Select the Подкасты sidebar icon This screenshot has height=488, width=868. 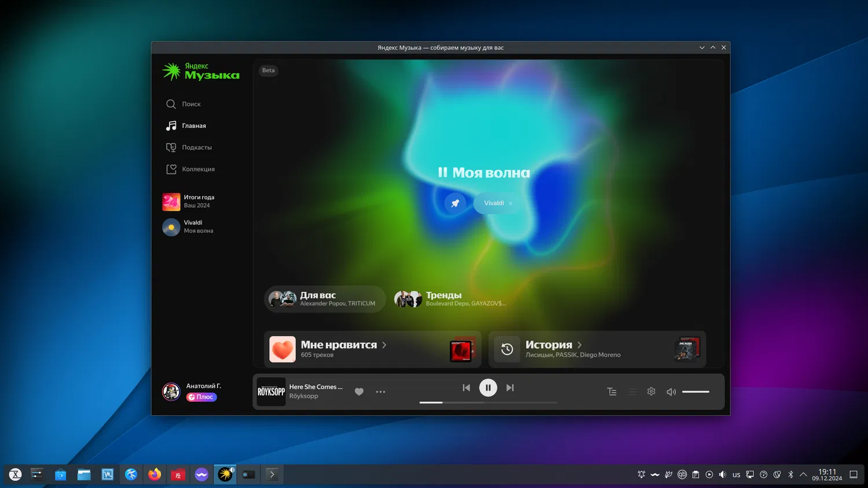pyautogui.click(x=171, y=147)
